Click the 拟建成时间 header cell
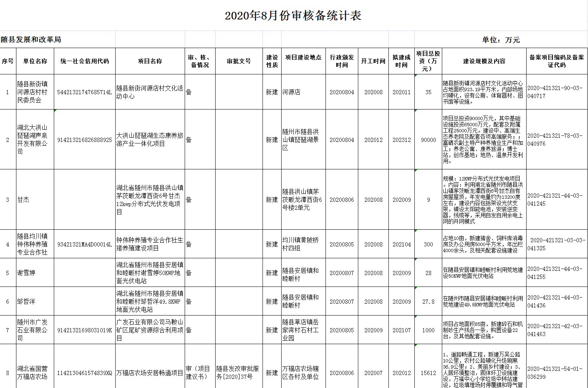Image resolution: width=588 pixels, height=388 pixels. (401, 61)
